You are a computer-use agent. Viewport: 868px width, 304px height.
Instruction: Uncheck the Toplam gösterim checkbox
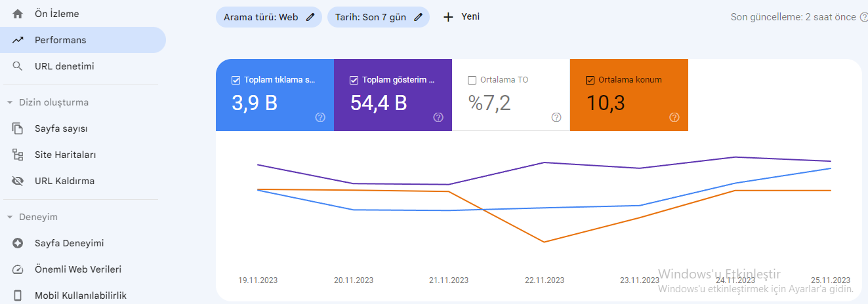coord(354,80)
